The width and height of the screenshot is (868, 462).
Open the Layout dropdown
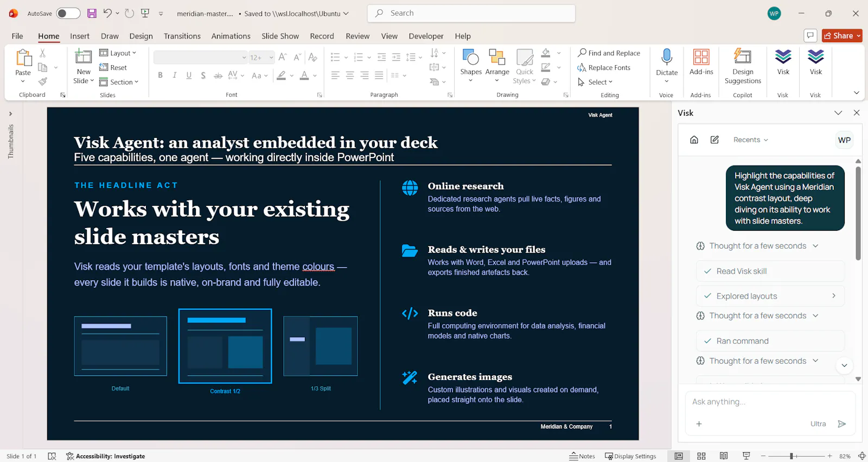(118, 53)
